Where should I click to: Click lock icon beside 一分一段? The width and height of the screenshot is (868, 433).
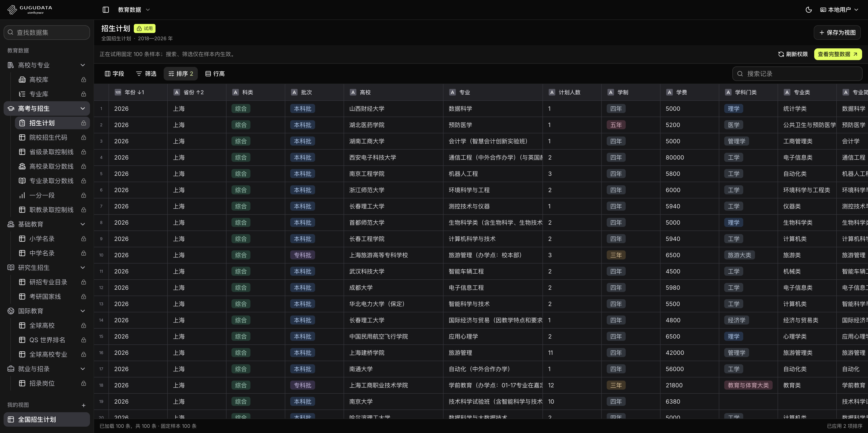point(84,195)
